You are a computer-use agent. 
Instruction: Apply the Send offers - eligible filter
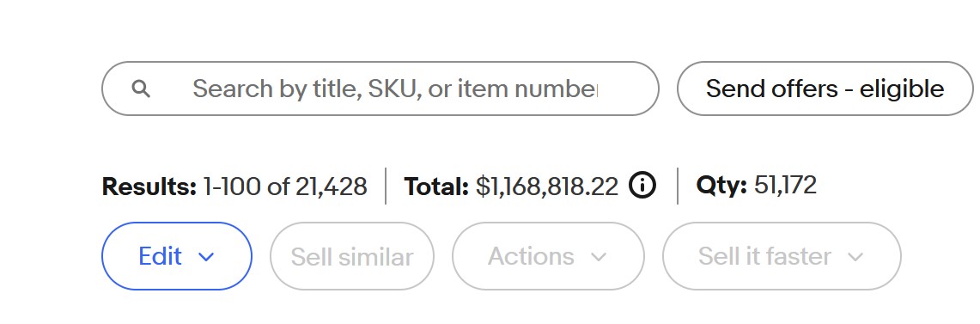point(825,89)
